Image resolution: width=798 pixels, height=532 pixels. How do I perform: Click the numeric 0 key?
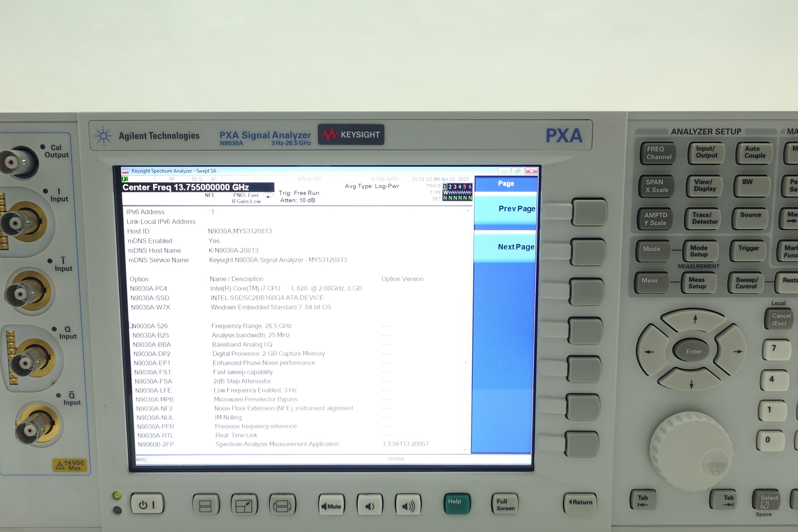point(770,440)
